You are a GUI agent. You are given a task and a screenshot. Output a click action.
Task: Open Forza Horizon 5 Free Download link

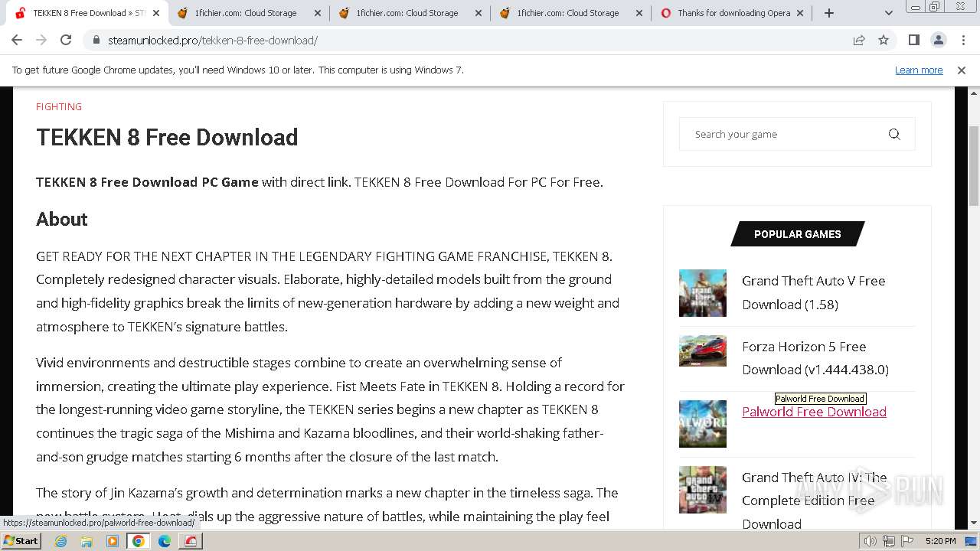[x=815, y=358]
